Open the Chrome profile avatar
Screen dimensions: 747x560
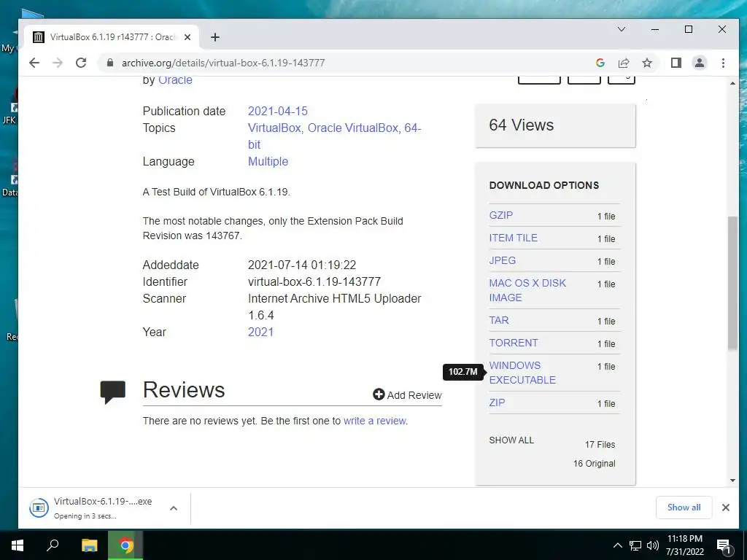[700, 63]
